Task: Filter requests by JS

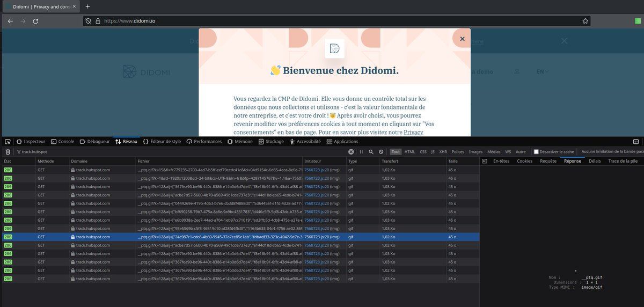Action: tap(433, 152)
